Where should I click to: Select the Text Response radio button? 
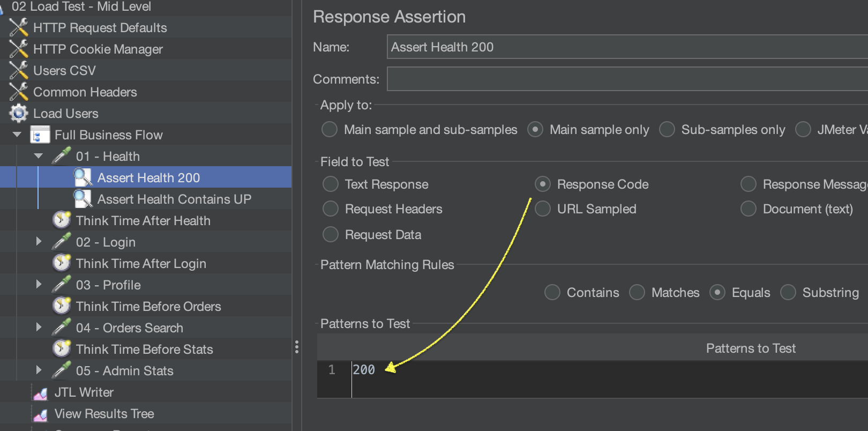coord(331,184)
